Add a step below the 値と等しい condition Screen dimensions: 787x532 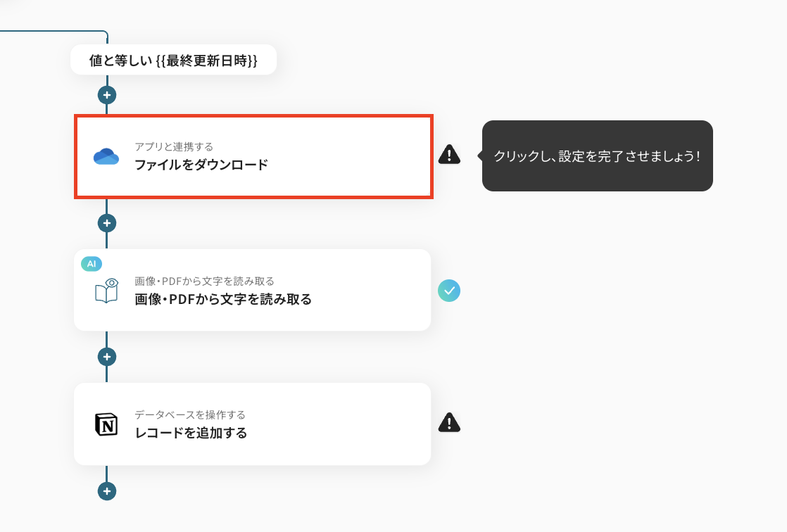point(106,95)
